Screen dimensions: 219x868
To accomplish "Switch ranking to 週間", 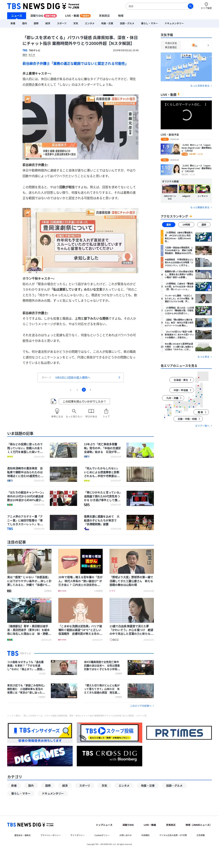I will [x=203, y=224].
